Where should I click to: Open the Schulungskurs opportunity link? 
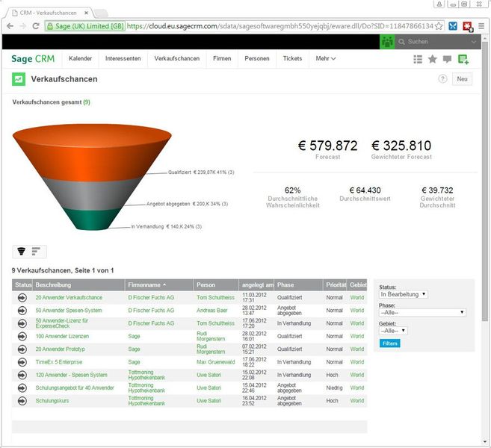point(52,401)
